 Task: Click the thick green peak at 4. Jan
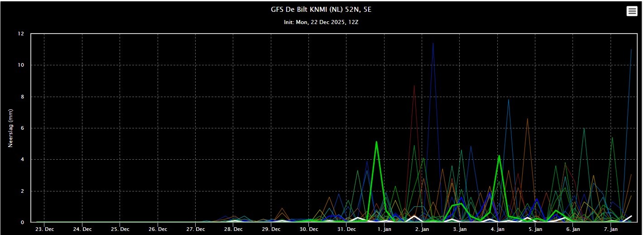(x=499, y=157)
